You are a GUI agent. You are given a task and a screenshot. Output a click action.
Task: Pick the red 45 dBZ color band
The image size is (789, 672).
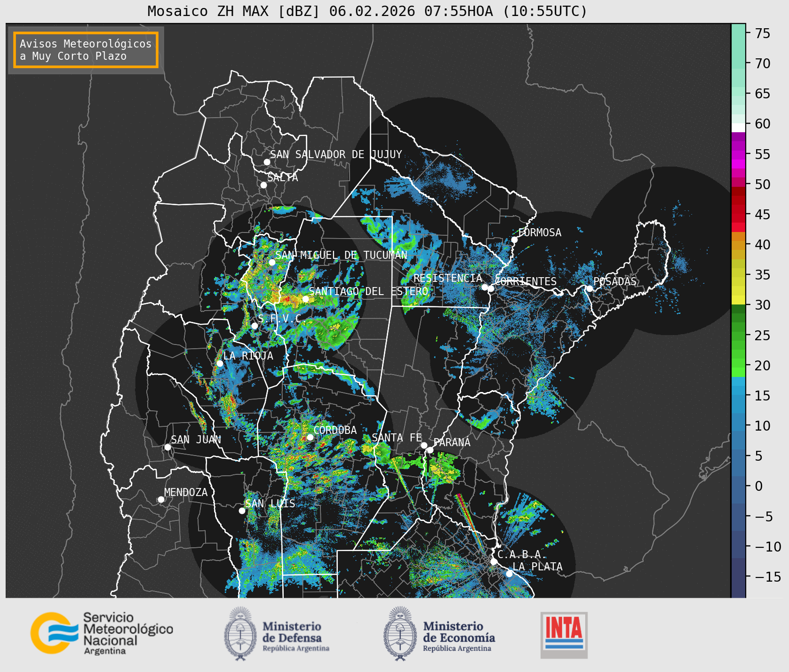738,218
